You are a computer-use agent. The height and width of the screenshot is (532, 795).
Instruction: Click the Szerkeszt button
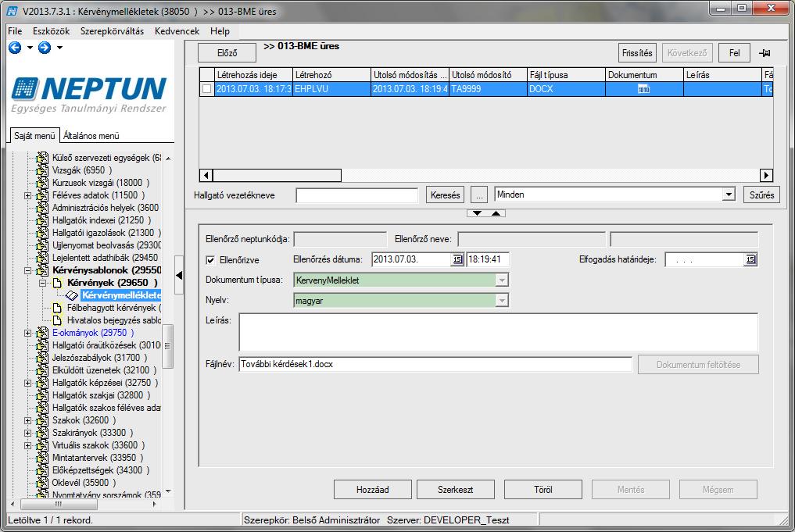[455, 490]
